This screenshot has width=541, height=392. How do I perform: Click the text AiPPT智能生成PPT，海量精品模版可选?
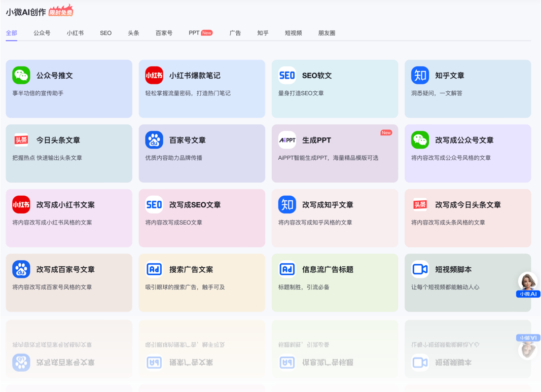click(x=328, y=158)
